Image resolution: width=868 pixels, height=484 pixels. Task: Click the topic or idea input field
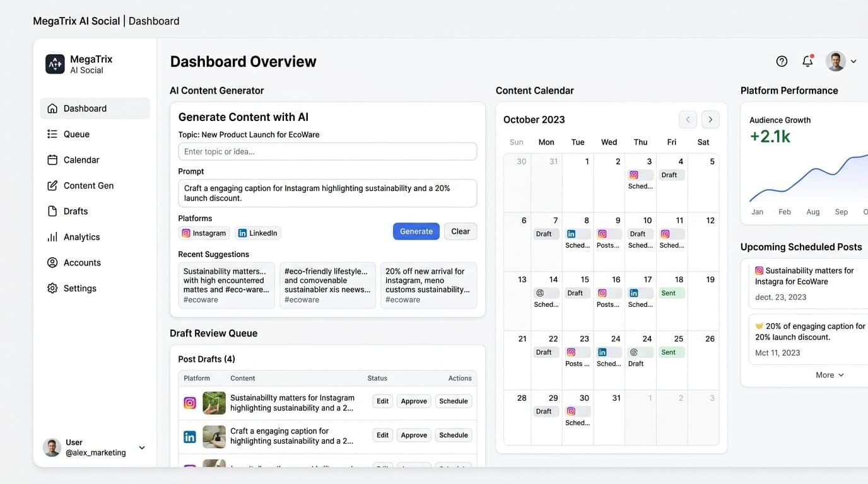coord(327,151)
